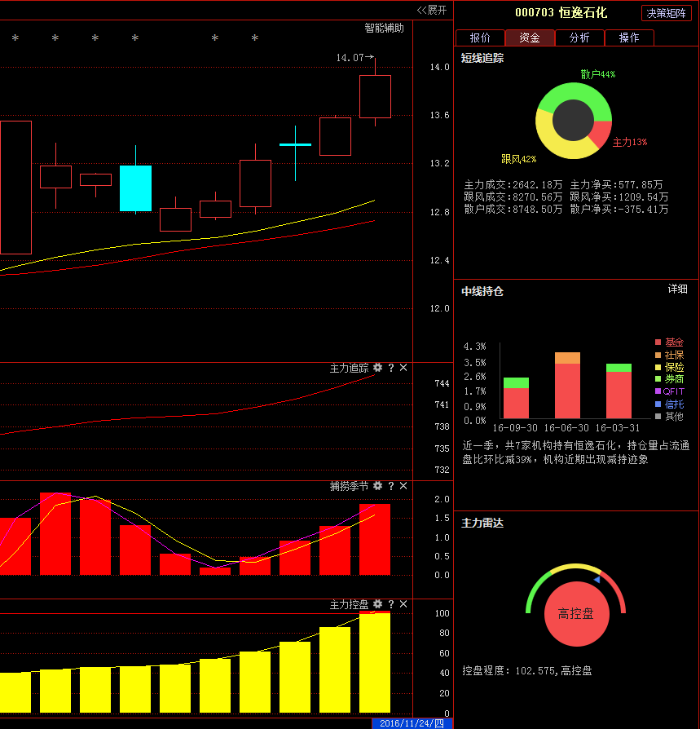Switch to the 资金 tab

coord(530,38)
